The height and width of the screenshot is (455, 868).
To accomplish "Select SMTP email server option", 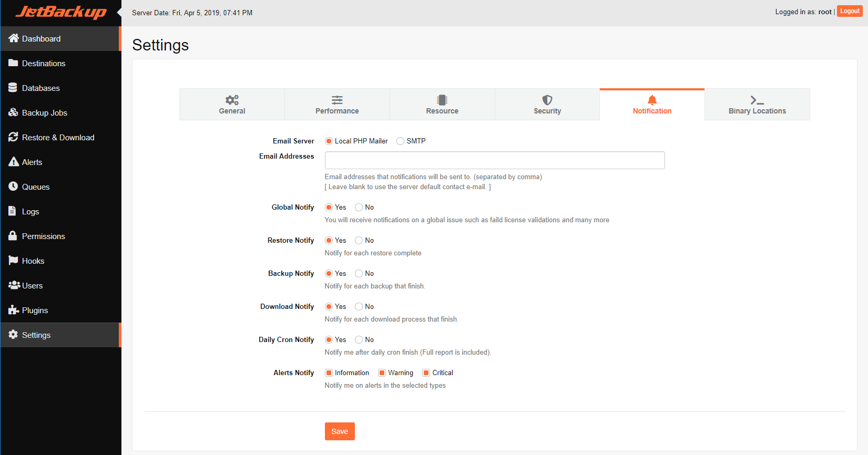I will [x=401, y=141].
